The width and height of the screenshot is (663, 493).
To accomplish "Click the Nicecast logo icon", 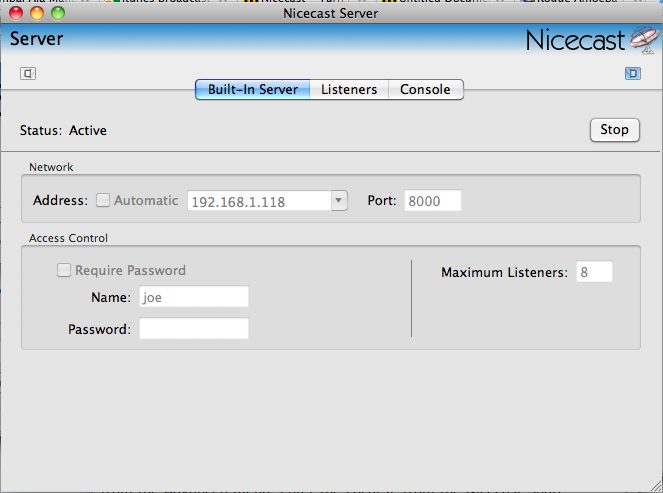I will click(x=644, y=41).
